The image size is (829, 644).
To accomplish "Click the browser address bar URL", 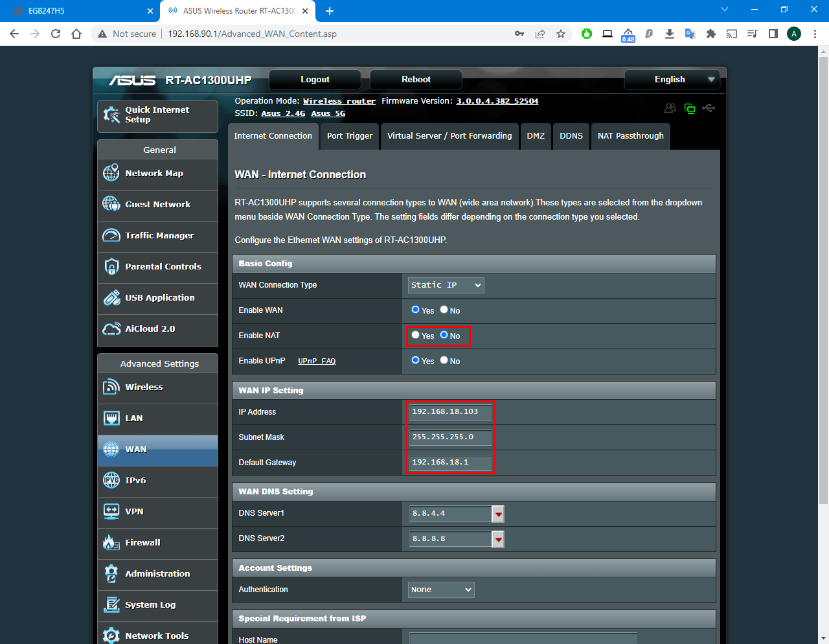I will tap(252, 34).
